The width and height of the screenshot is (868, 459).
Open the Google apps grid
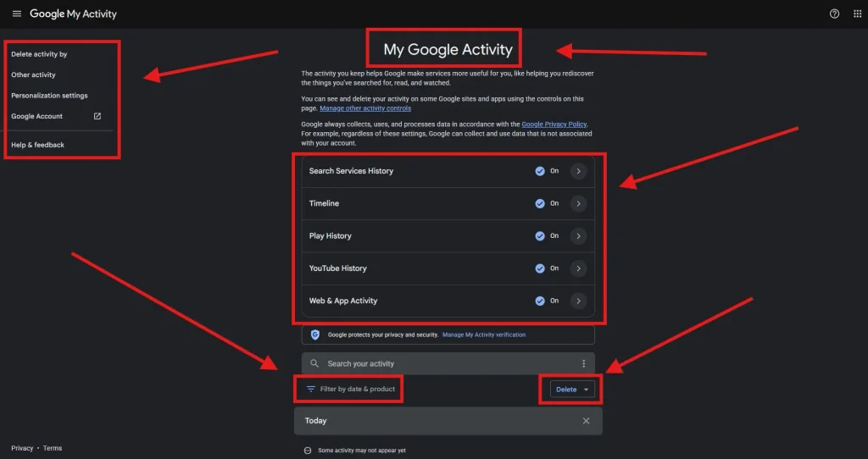(858, 14)
